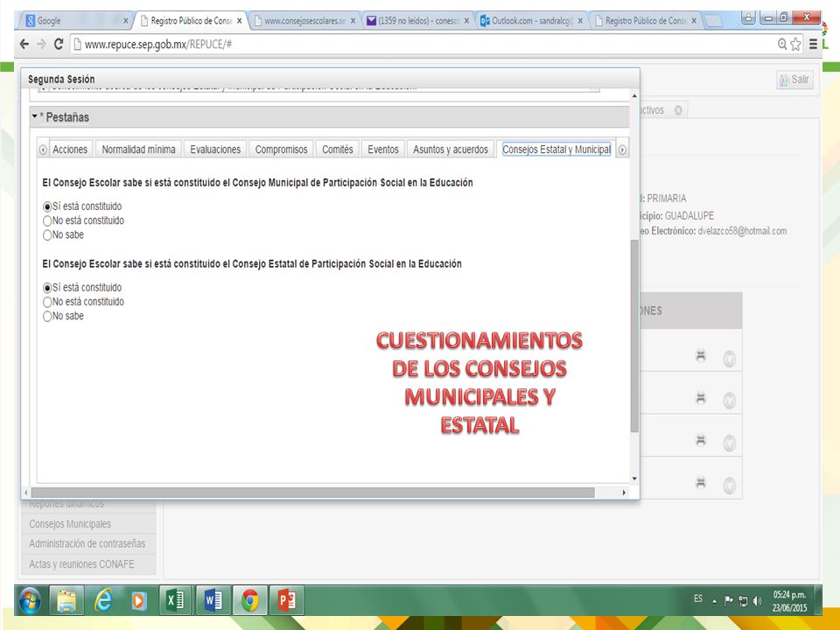Image resolution: width=840 pixels, height=630 pixels.
Task: Click the zoom magnifier icon in the address bar
Action: click(x=782, y=44)
